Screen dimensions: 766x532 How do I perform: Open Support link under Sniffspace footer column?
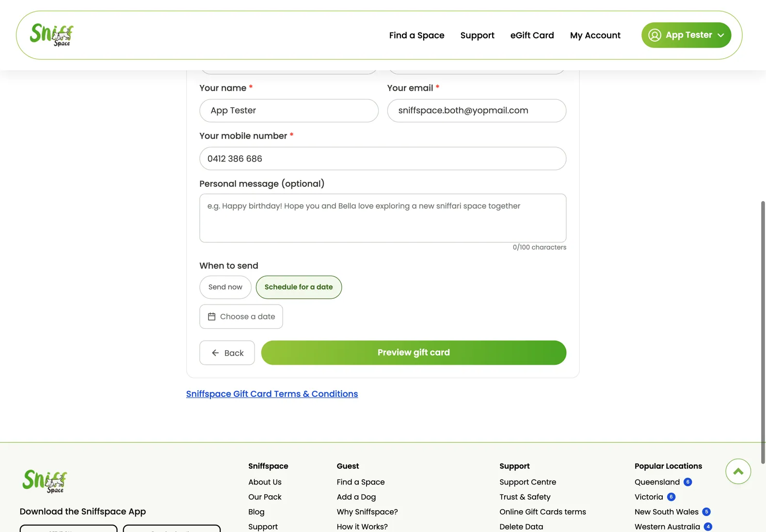coord(263,527)
